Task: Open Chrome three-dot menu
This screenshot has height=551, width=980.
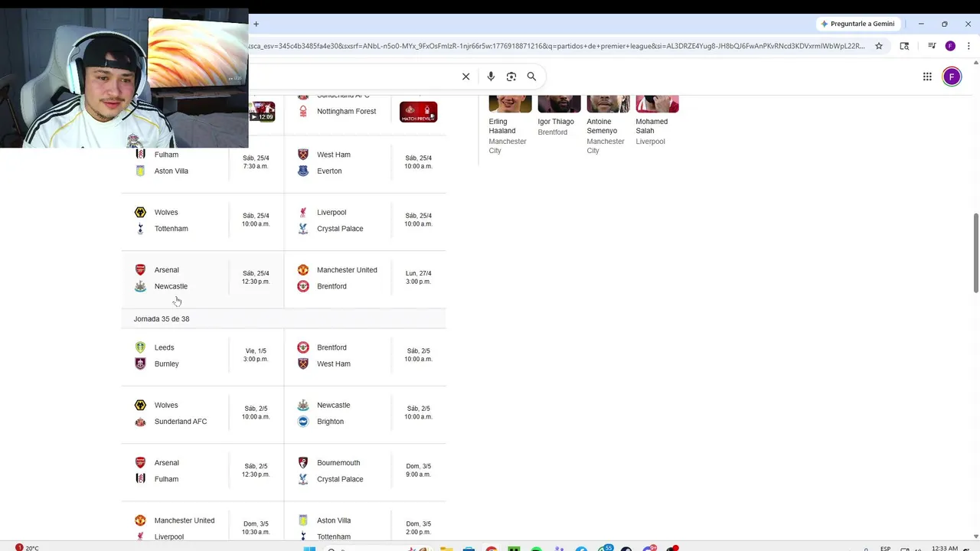Action: [x=969, y=46]
